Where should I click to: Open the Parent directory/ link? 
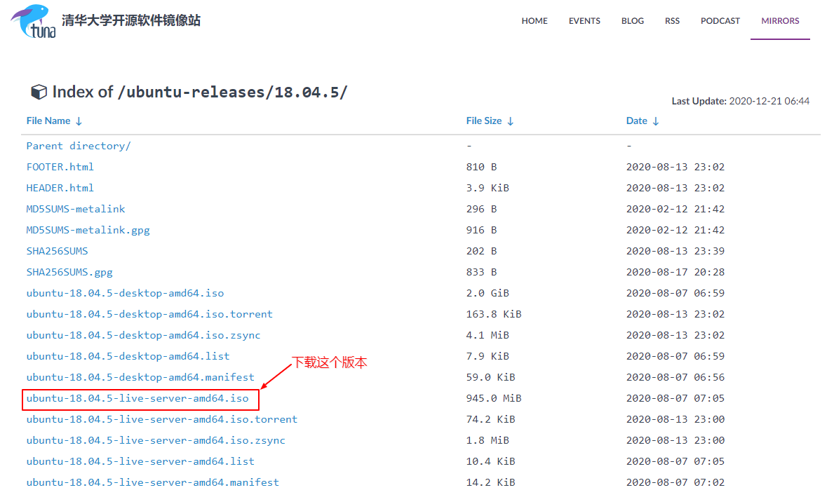[x=79, y=146]
